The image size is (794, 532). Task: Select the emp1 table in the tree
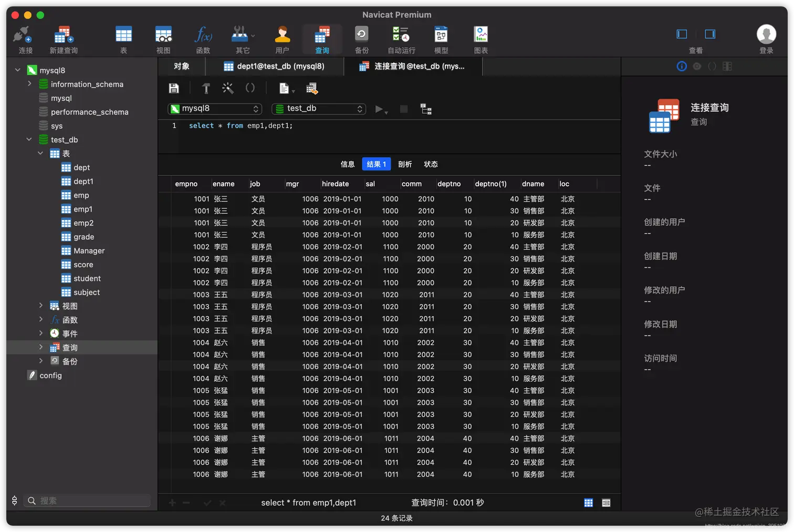(83, 209)
